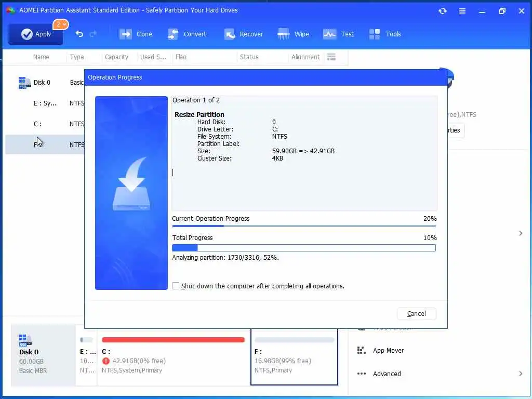Open the Wipe menu
Viewport: 532px width, 399px height.
point(293,34)
